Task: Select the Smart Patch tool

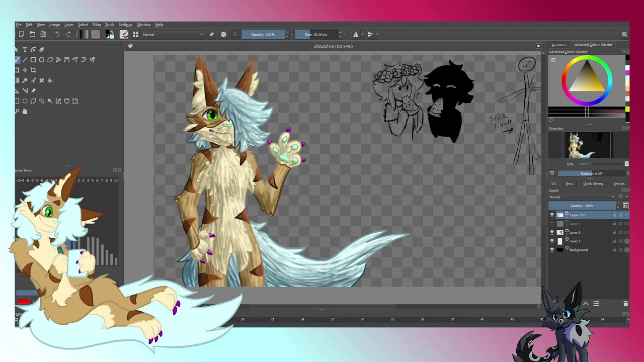Action: (x=42, y=80)
